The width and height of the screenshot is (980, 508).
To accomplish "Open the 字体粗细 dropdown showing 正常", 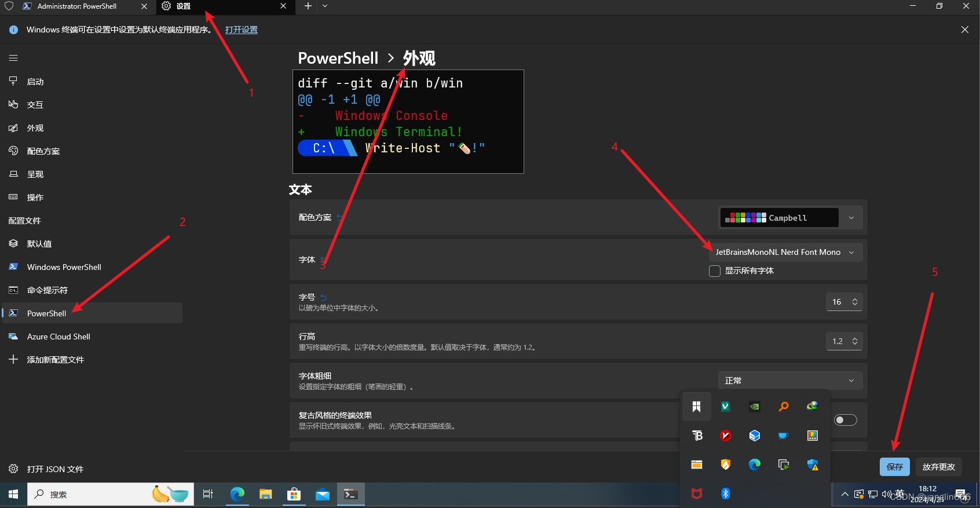I will [791, 381].
